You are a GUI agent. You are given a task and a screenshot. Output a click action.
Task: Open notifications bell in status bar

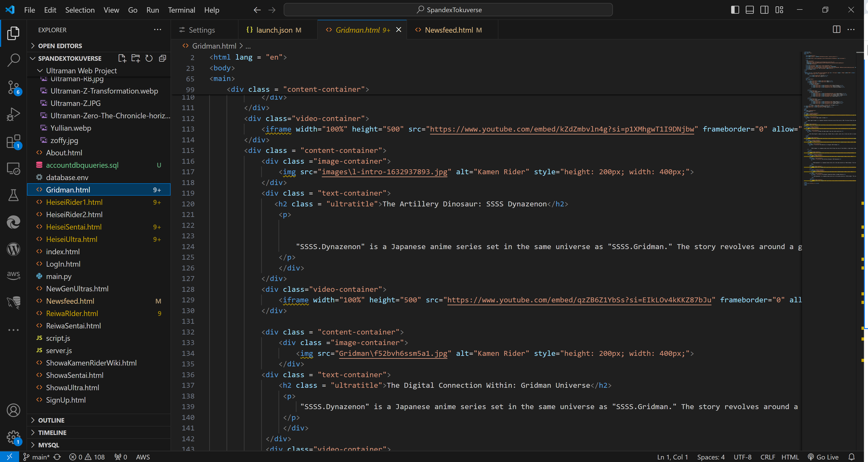[x=852, y=457]
